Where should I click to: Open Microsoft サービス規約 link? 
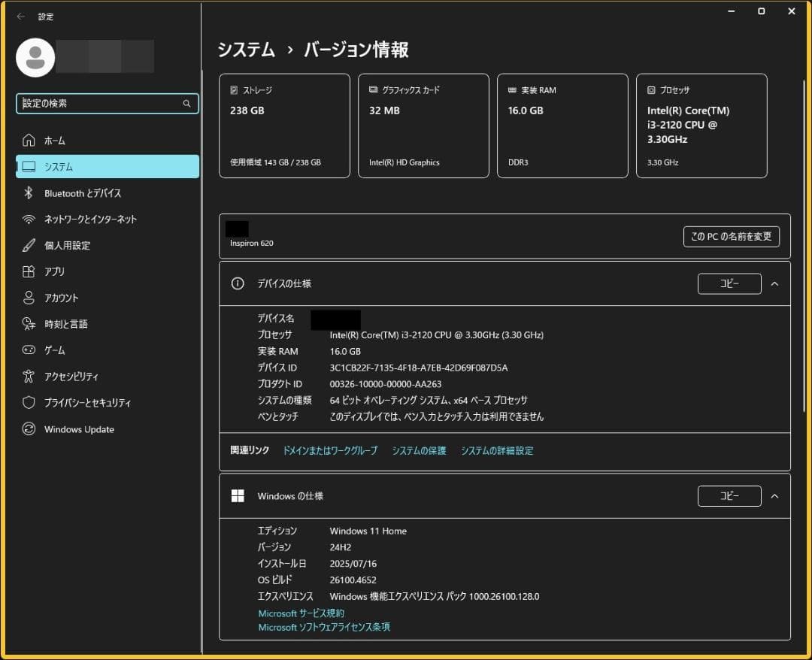click(301, 613)
